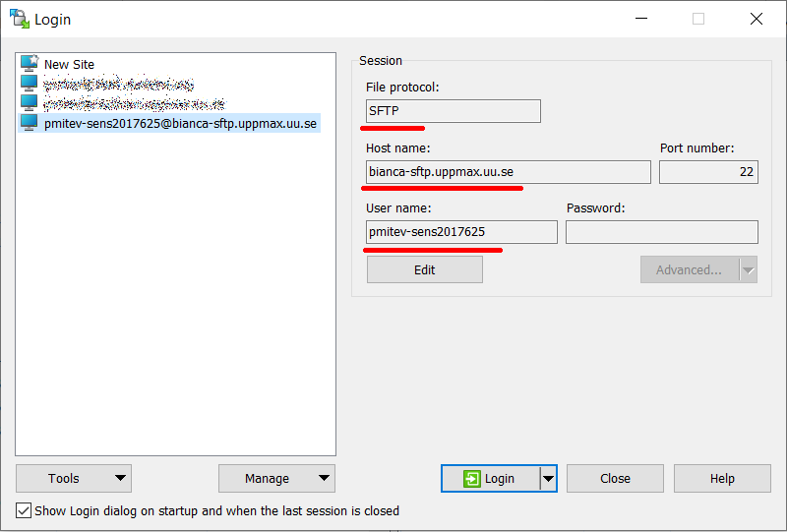Viewport: 787px width, 532px height.
Task: Open the Manage dropdown menu
Action: tap(276, 478)
